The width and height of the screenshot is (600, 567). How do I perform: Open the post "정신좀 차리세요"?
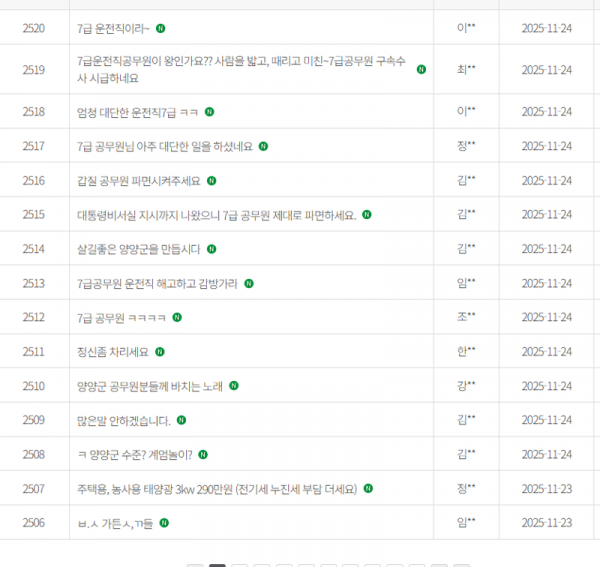click(112, 351)
